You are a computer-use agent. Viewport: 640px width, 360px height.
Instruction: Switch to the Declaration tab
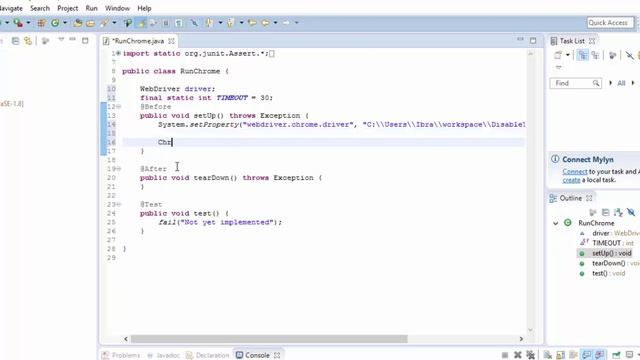coord(207,355)
